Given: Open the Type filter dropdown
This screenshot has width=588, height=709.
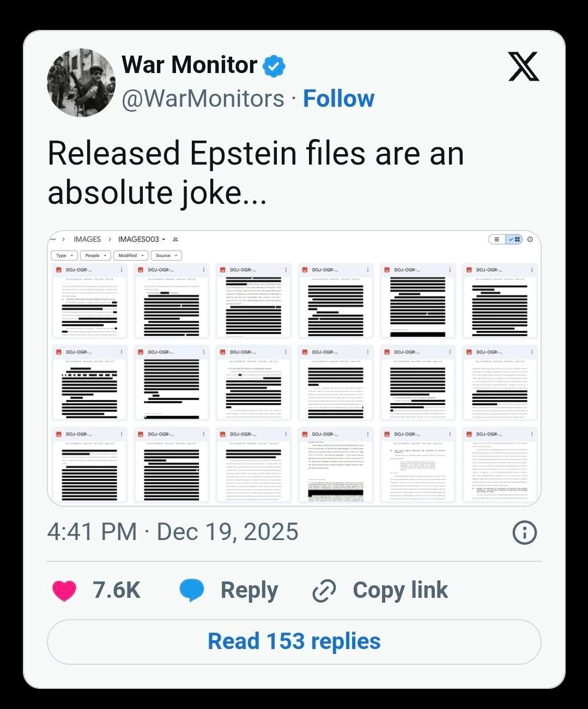Looking at the screenshot, I should (x=64, y=255).
